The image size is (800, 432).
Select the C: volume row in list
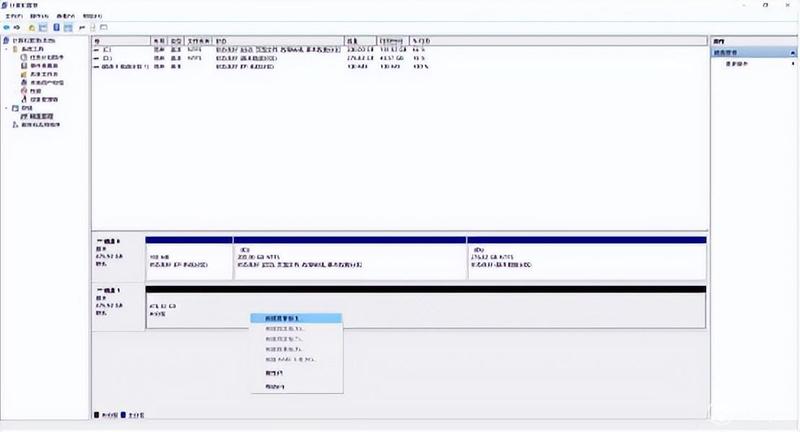pyautogui.click(x=265, y=50)
